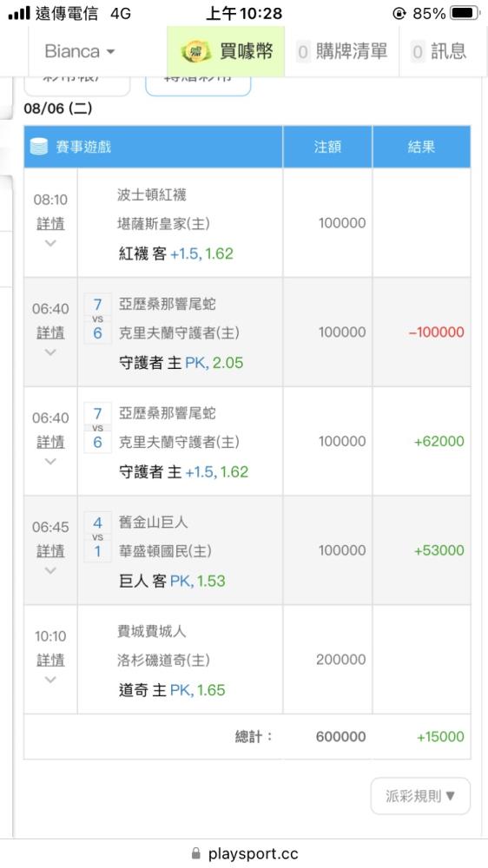488x868 pixels.
Task: Tap the rotation lock icon in status bar
Action: tap(399, 13)
